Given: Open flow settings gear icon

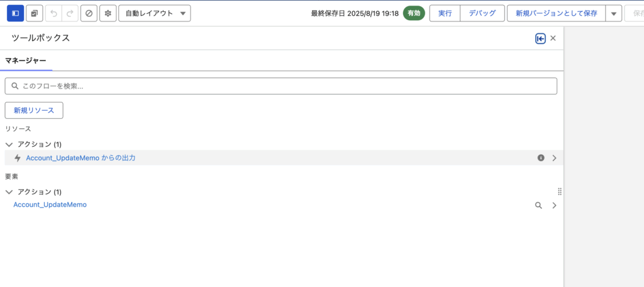Looking at the screenshot, I should [x=108, y=13].
